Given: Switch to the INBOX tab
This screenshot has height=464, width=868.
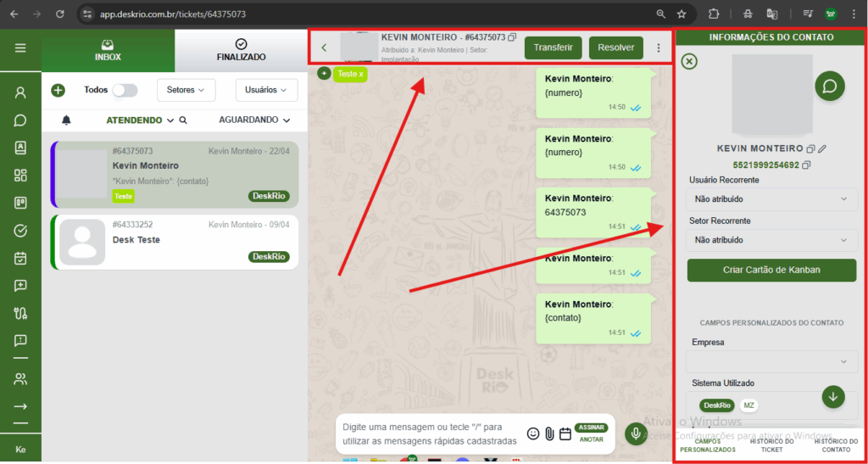Looking at the screenshot, I should point(108,50).
